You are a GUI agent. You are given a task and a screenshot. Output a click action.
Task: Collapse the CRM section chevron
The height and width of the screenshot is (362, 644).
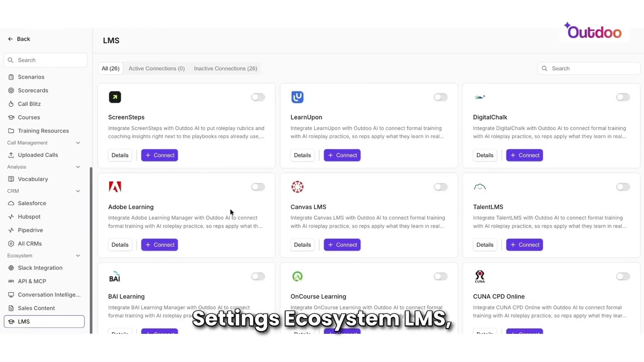pyautogui.click(x=78, y=191)
